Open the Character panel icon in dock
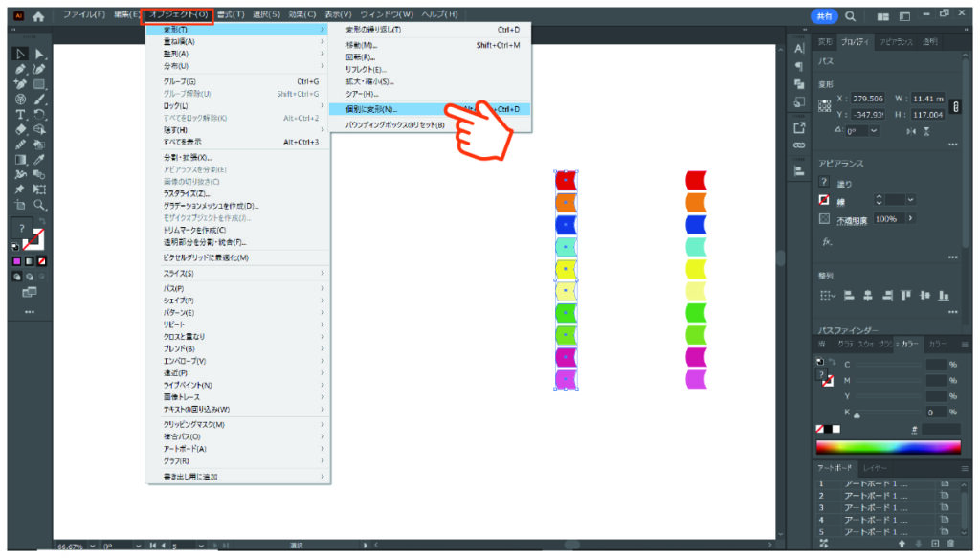 pos(799,49)
